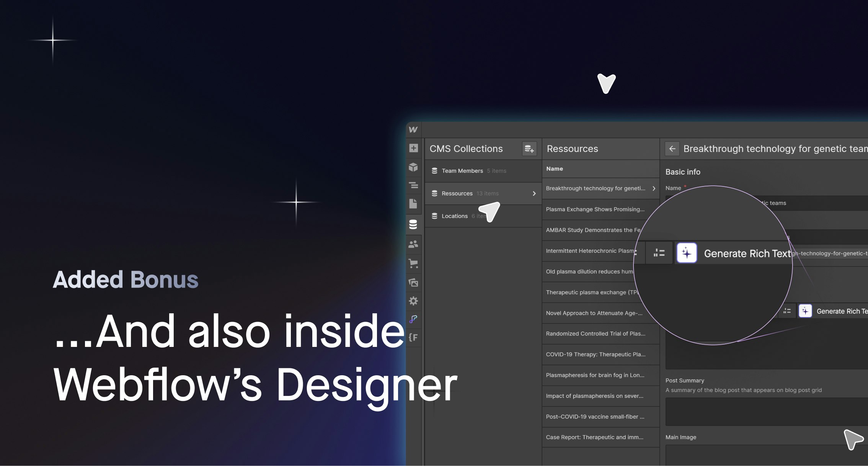
Task: Open the Ressources collection
Action: click(x=483, y=193)
